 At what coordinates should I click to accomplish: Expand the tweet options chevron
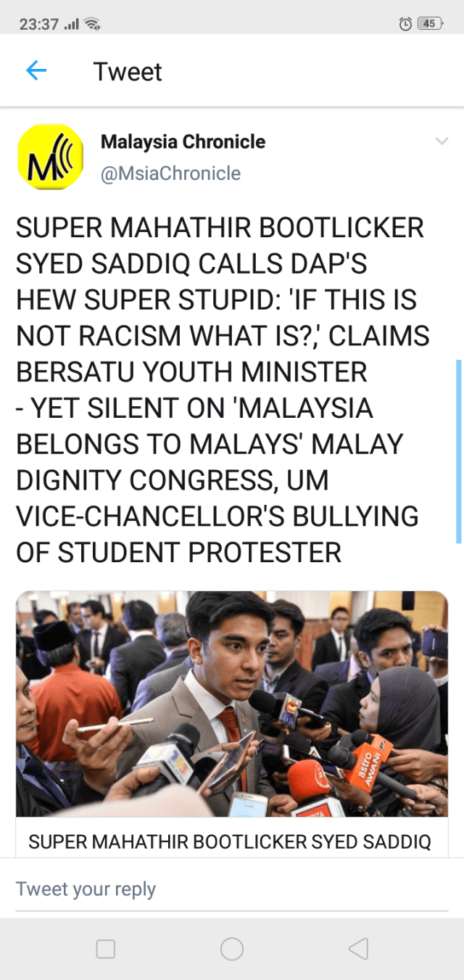pyautogui.click(x=442, y=141)
